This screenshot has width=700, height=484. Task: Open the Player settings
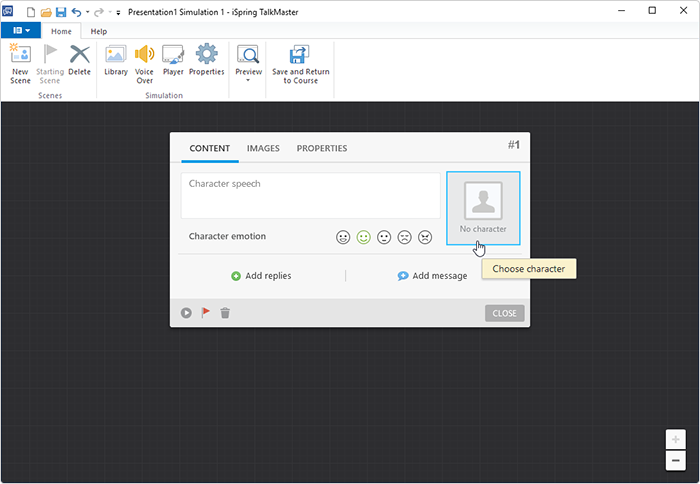coord(173,60)
